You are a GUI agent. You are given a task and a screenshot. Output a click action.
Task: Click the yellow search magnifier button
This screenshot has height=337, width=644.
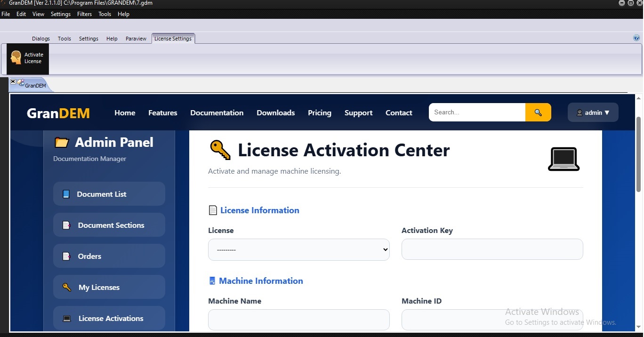click(x=538, y=112)
